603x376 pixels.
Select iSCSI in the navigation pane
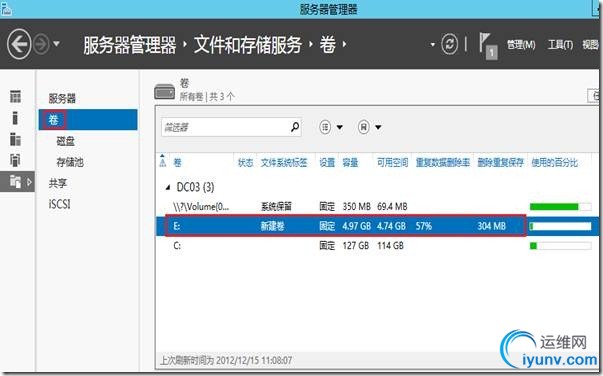pos(60,204)
